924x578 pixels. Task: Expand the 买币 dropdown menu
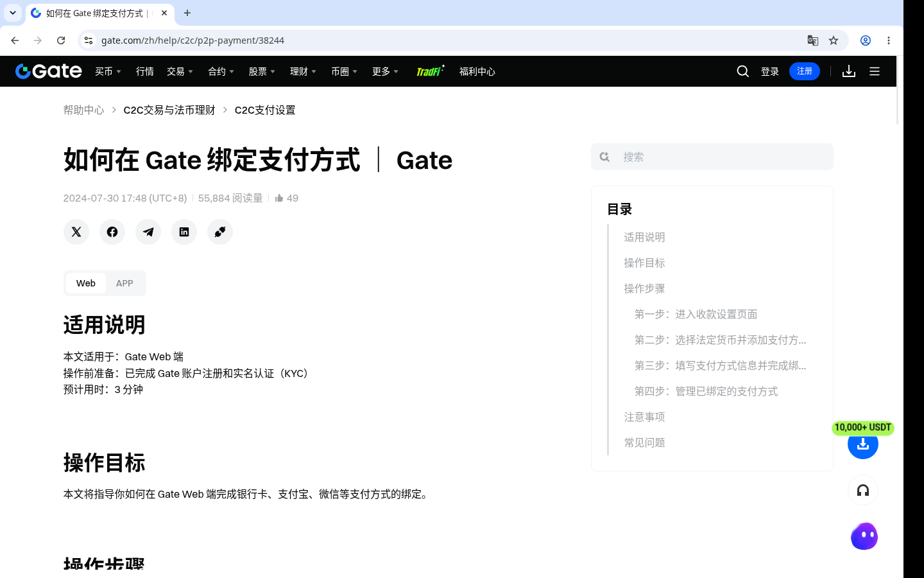click(x=108, y=71)
